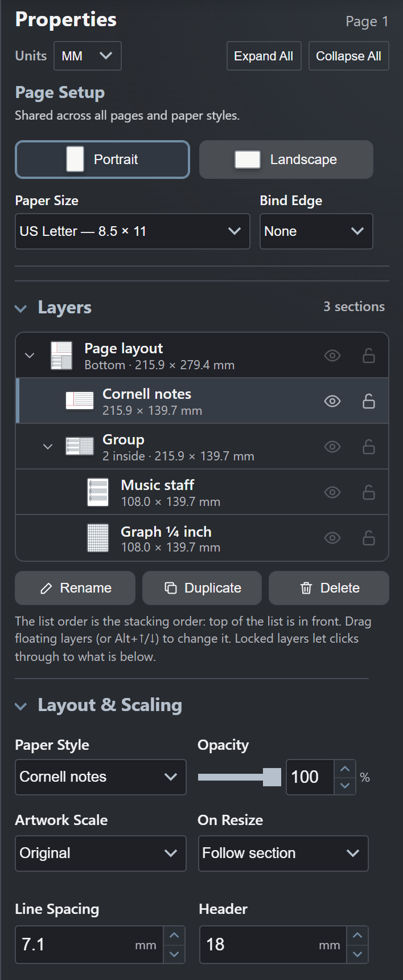Adjust the Opacity slider handle
403x980 pixels.
tap(272, 777)
